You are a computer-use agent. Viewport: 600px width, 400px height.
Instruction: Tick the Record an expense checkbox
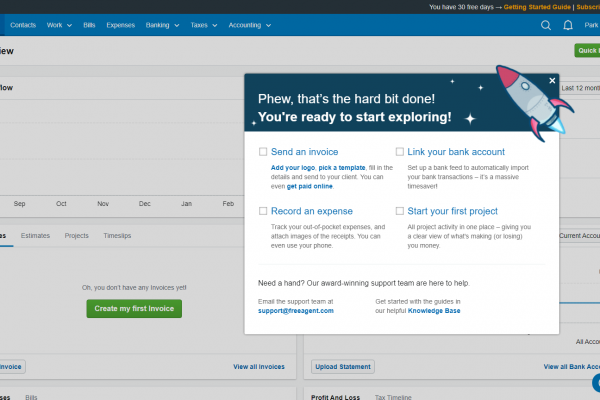(263, 211)
